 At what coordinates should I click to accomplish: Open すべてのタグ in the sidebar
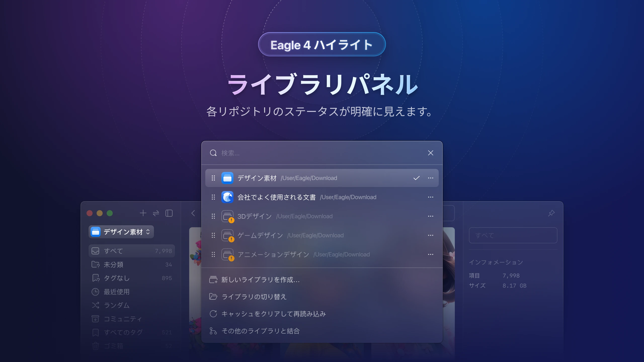tap(132, 332)
